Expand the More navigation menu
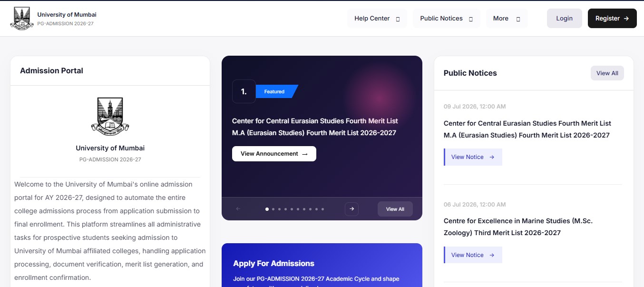The width and height of the screenshot is (644, 287). click(507, 19)
